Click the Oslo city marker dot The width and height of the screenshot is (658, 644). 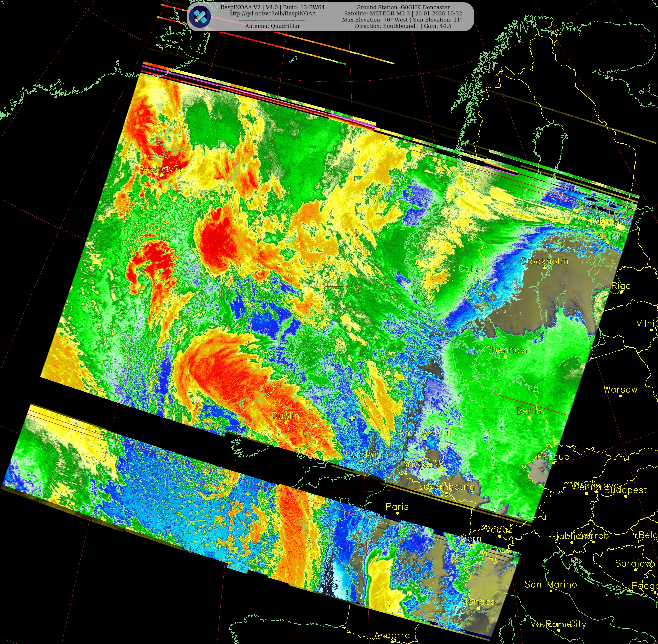[x=468, y=275]
